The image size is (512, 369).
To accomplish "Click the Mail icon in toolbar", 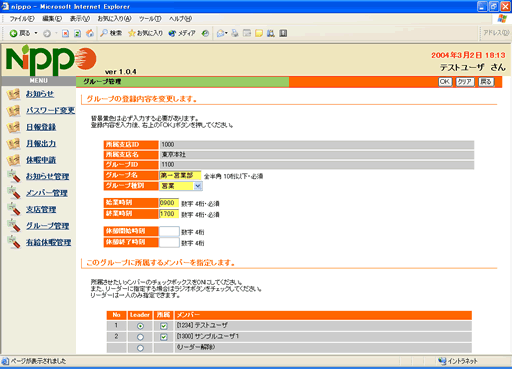I will pos(220,33).
